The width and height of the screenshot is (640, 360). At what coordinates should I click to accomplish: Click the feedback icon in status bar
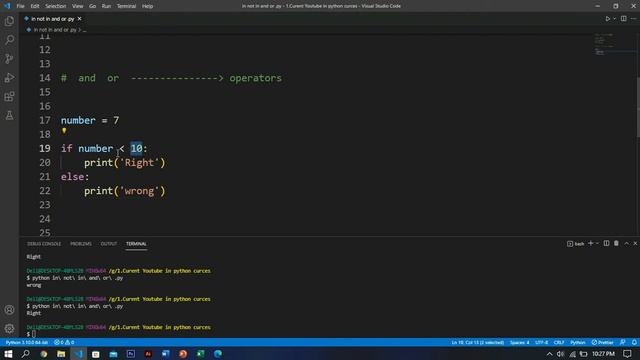(622, 342)
